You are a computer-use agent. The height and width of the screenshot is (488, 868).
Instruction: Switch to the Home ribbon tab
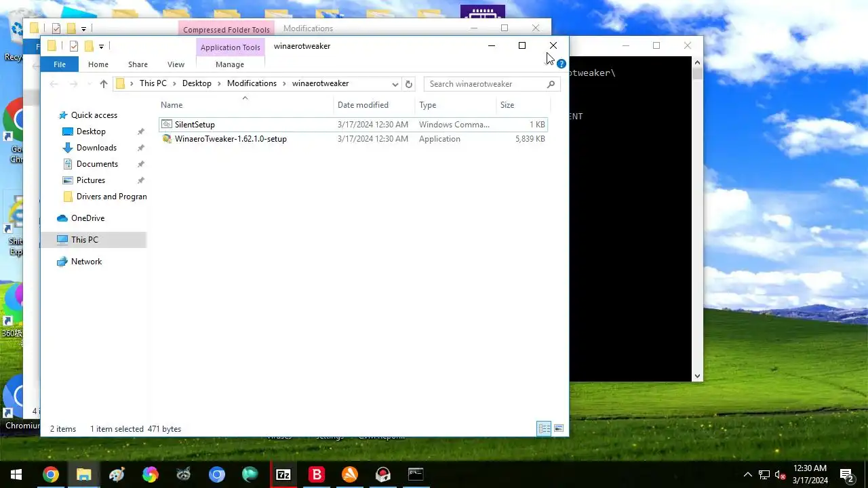[x=98, y=64]
